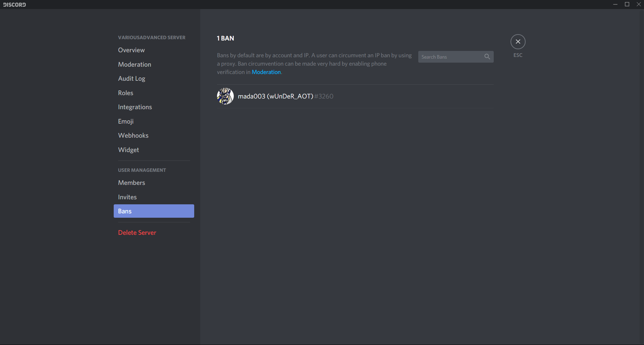Click the Discord logo in title bar

(x=14, y=4)
